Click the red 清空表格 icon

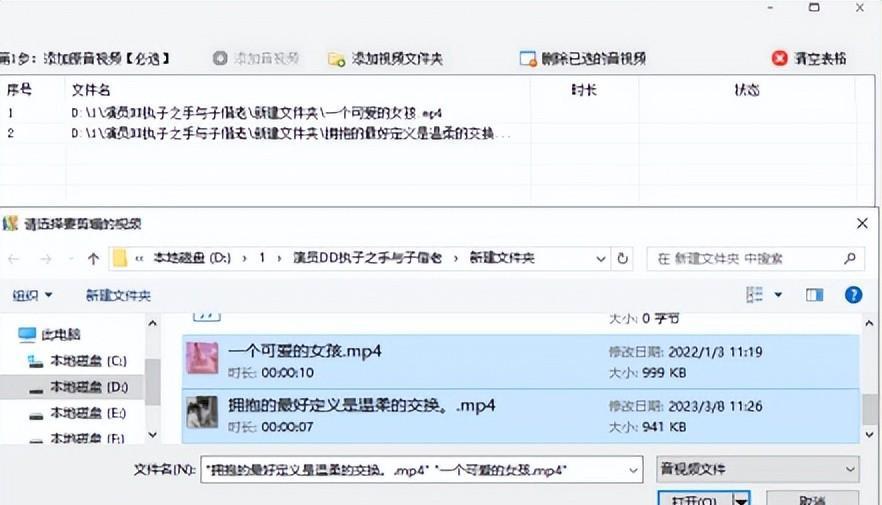780,58
